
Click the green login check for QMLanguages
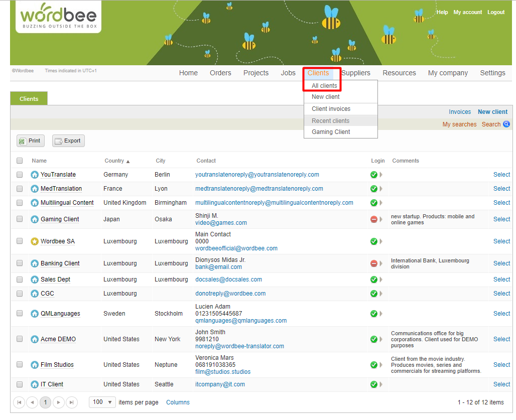pos(373,314)
